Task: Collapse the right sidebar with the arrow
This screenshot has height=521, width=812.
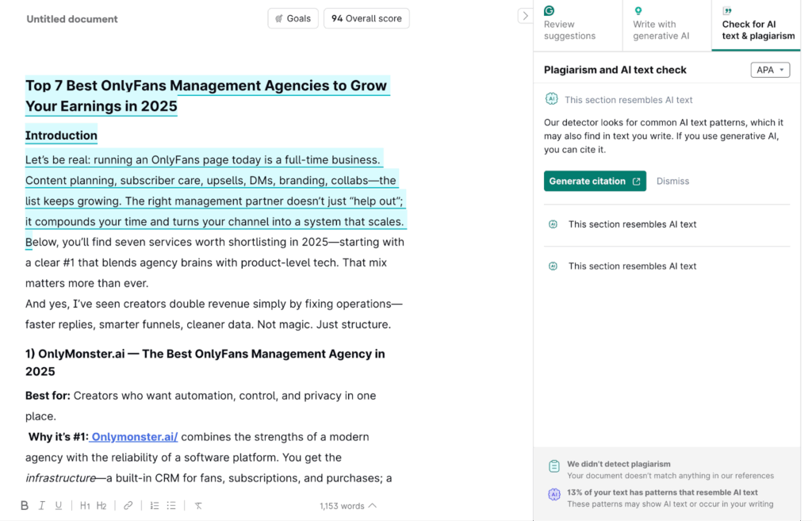Action: click(x=524, y=16)
